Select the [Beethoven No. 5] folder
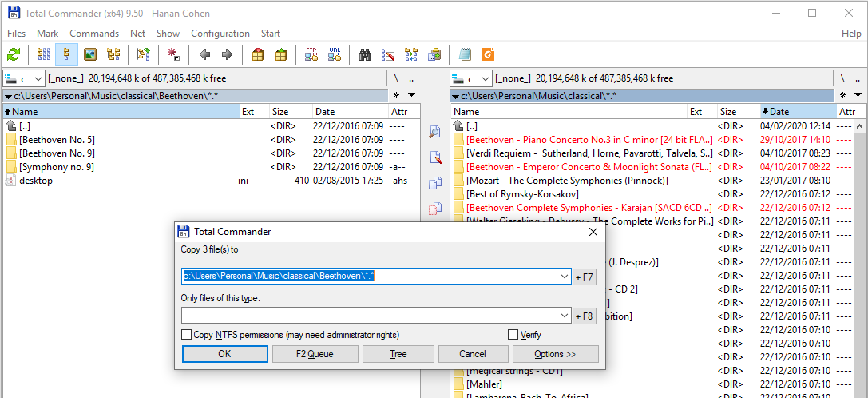The width and height of the screenshot is (868, 398). (x=57, y=139)
